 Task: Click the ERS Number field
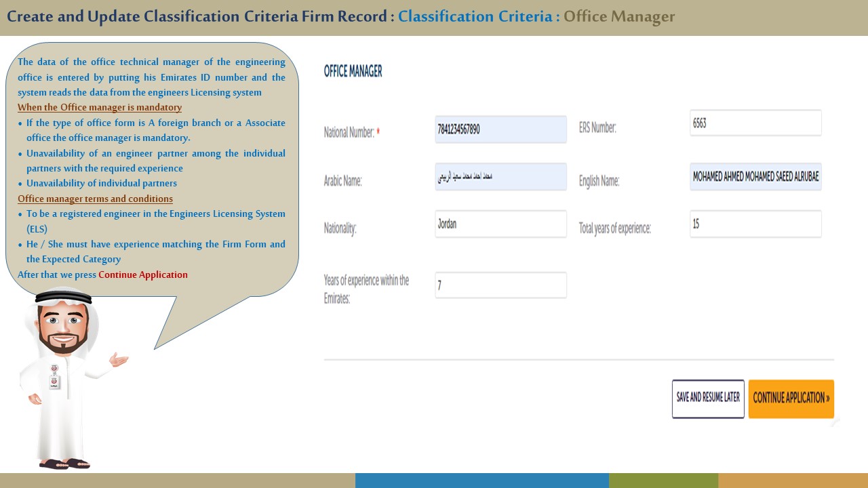(755, 123)
